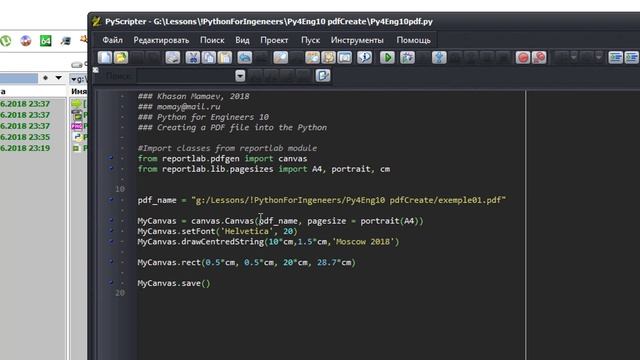Open the search history dropdown arrow

coord(240,76)
